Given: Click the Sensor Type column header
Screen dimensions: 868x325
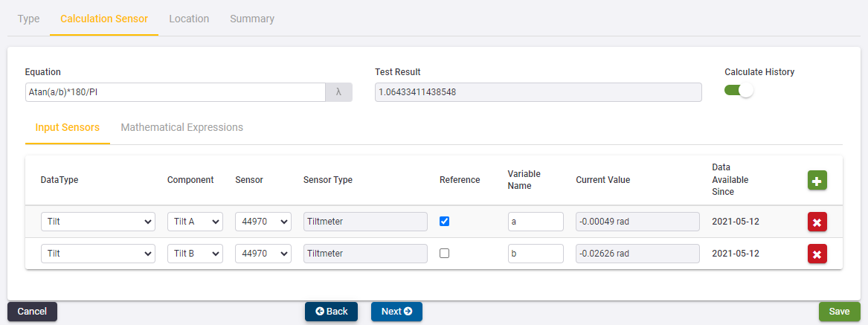Looking at the screenshot, I should [328, 180].
